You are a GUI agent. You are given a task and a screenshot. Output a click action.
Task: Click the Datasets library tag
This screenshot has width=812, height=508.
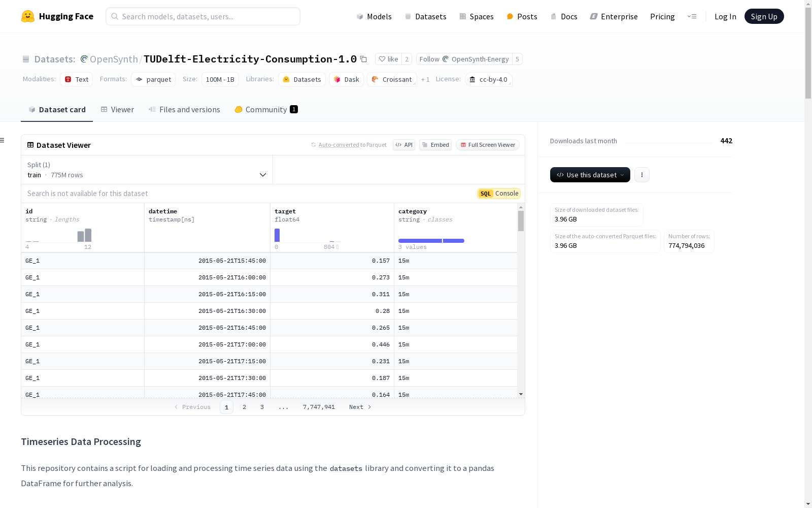point(302,79)
